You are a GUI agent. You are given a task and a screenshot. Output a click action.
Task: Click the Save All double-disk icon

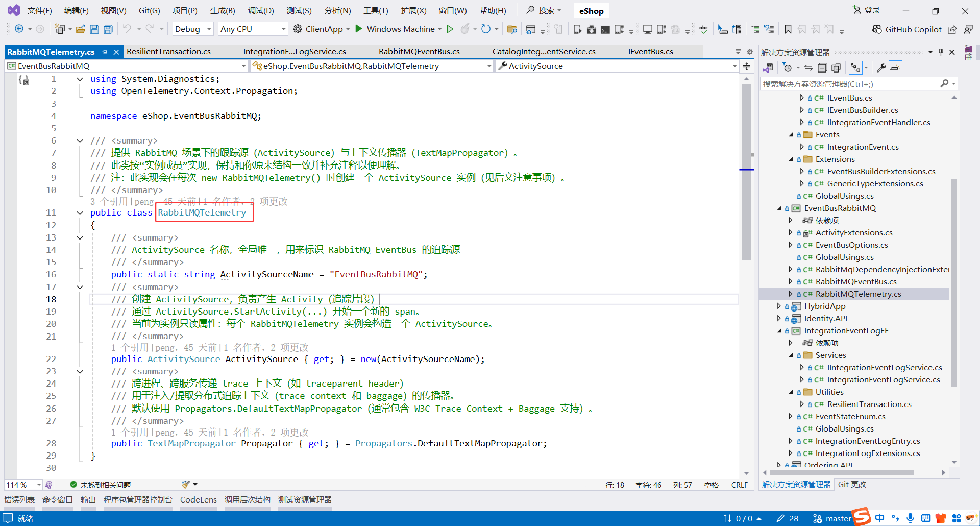[x=108, y=29]
